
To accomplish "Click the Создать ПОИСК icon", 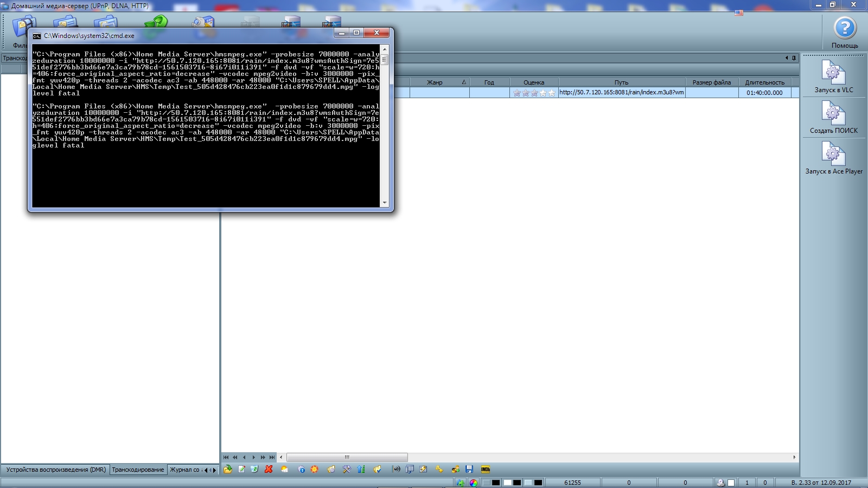I will point(833,114).
